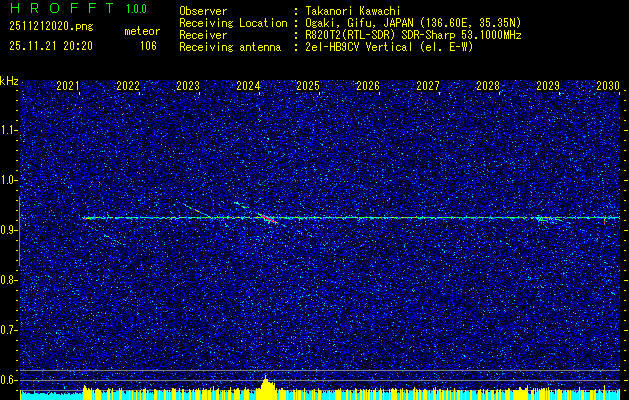Click the 0.6 frequency axis label
The image size is (629, 400).
point(8,380)
